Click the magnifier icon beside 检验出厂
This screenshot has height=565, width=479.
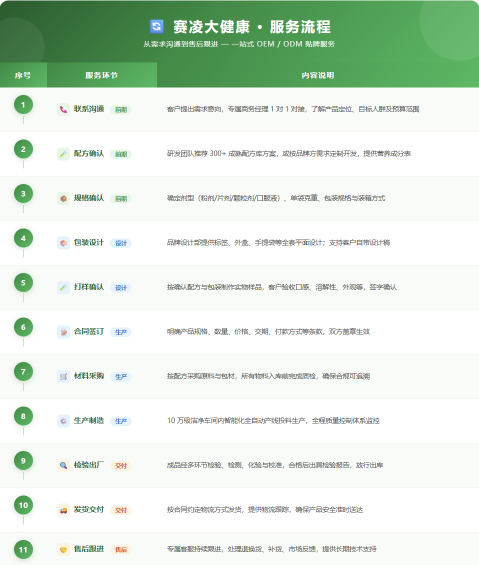[63, 466]
